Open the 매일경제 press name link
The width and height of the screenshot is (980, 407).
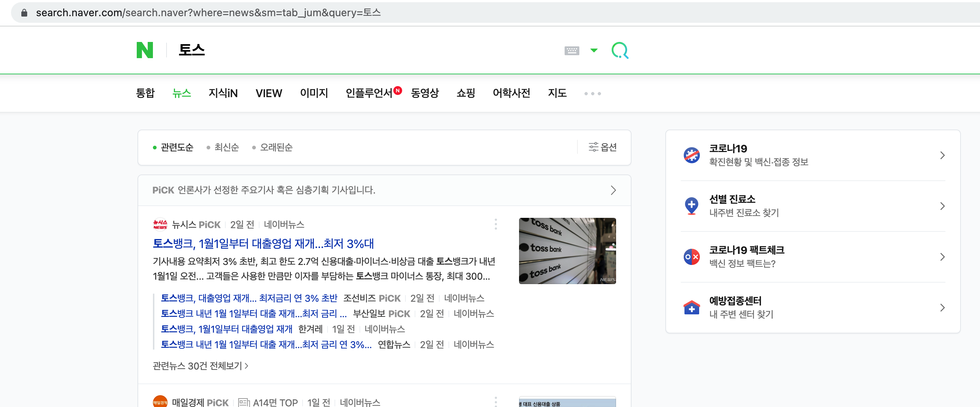coord(189,403)
